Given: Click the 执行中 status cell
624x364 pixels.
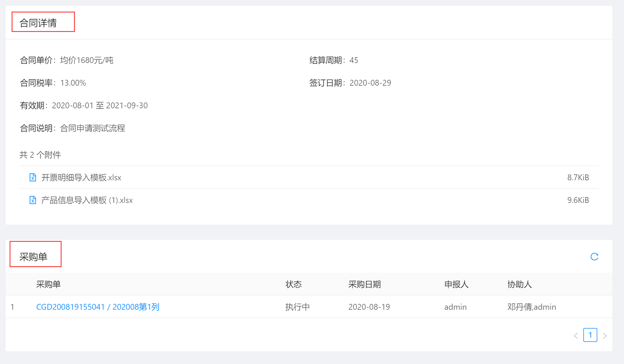Looking at the screenshot, I should (297, 307).
